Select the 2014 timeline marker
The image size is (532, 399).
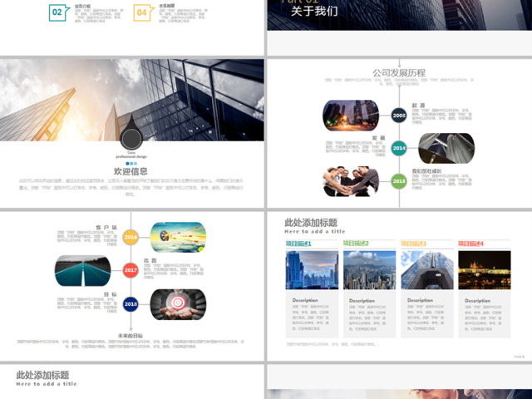(399, 148)
